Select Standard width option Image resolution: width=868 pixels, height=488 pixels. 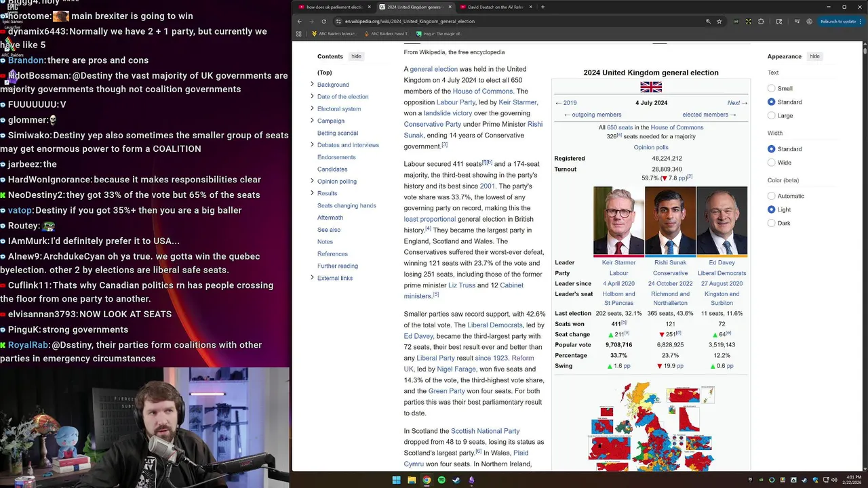pos(771,148)
